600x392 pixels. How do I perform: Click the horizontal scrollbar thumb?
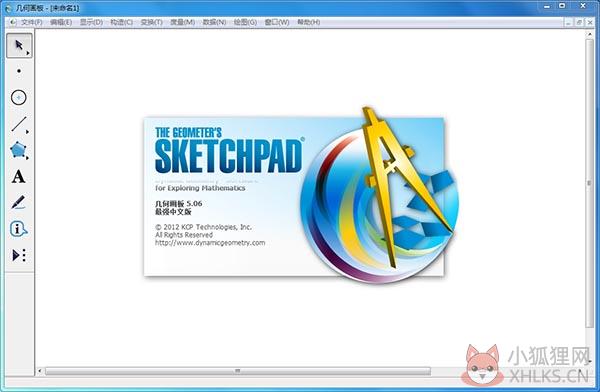point(238,371)
